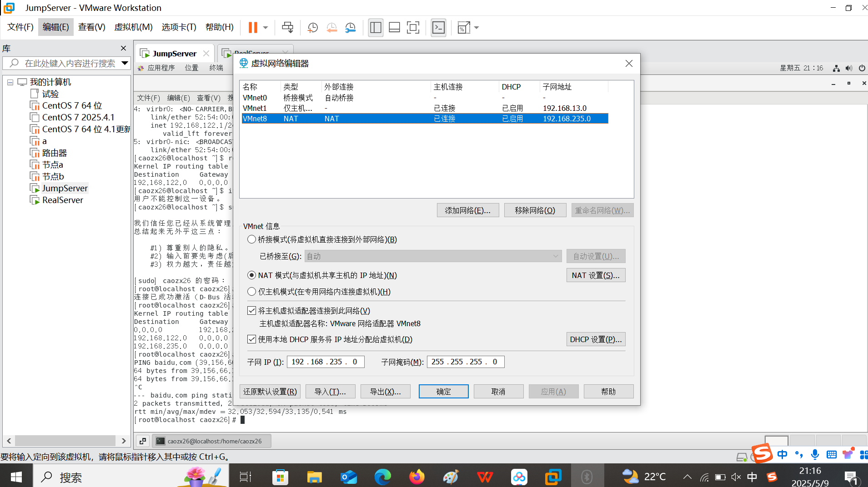Switch to the JumpServer tab
The height and width of the screenshot is (487, 868).
pyautogui.click(x=174, y=54)
